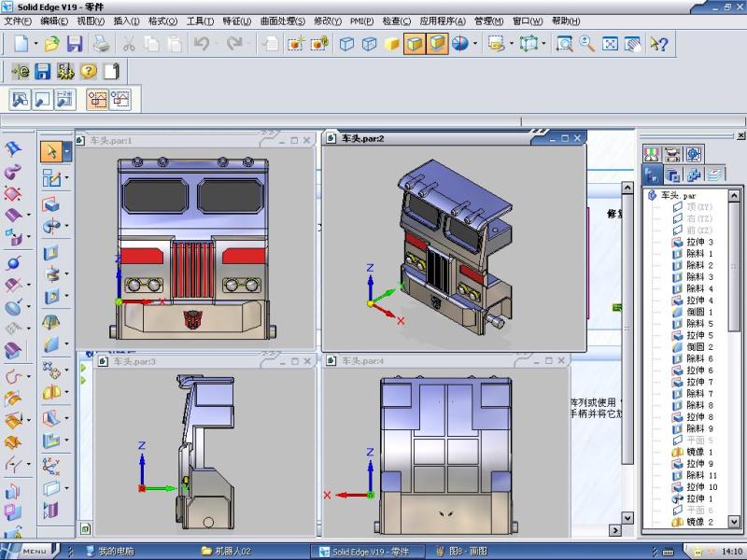
Task: Click the 车头.par:1 window title bar
Action: click(195, 141)
